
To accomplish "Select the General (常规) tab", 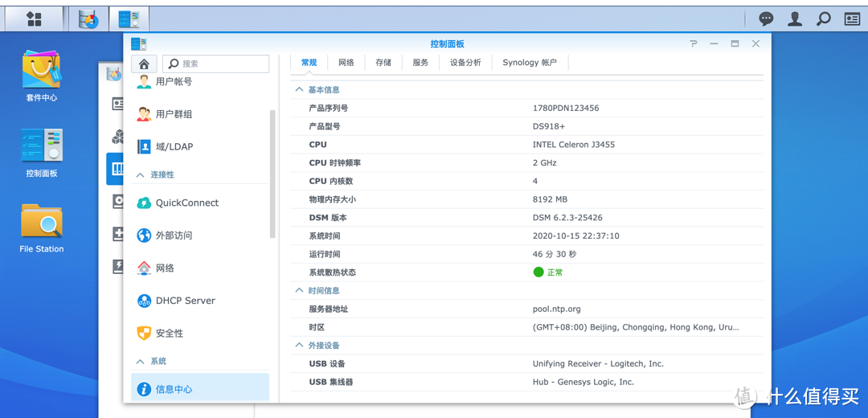I will (x=309, y=63).
